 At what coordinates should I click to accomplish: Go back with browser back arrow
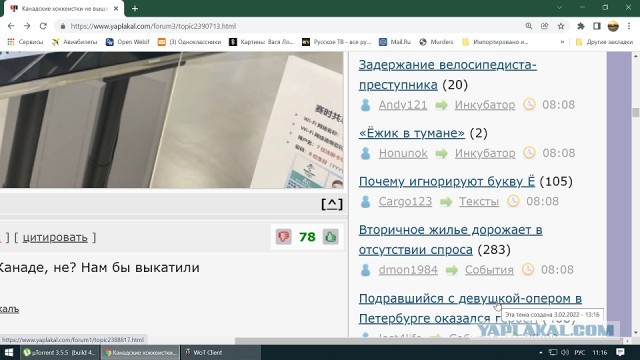[11, 26]
